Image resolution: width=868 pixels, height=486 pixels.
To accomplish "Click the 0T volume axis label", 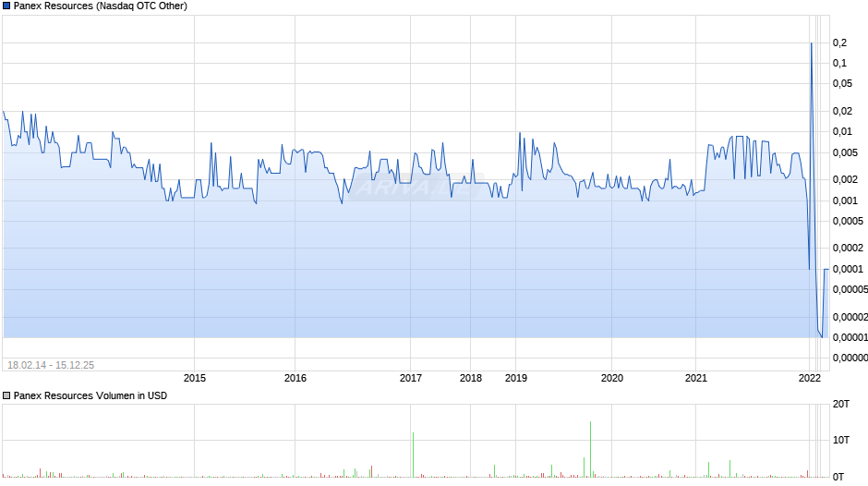I will pos(838,477).
